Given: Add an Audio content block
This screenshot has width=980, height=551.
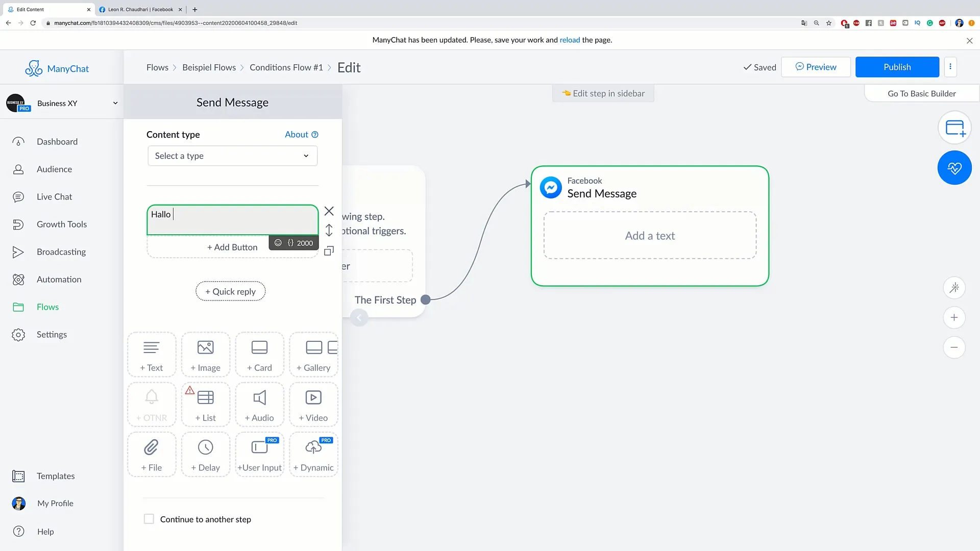Looking at the screenshot, I should (259, 405).
